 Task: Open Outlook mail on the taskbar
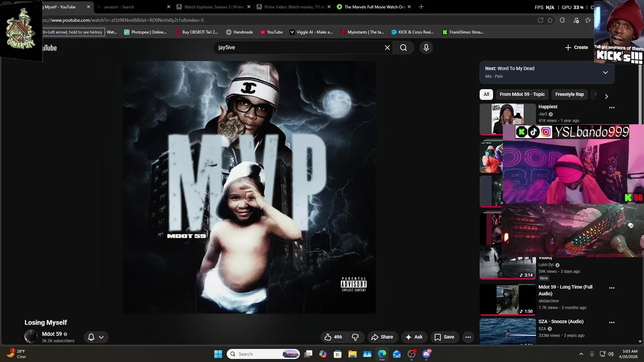[397, 354]
